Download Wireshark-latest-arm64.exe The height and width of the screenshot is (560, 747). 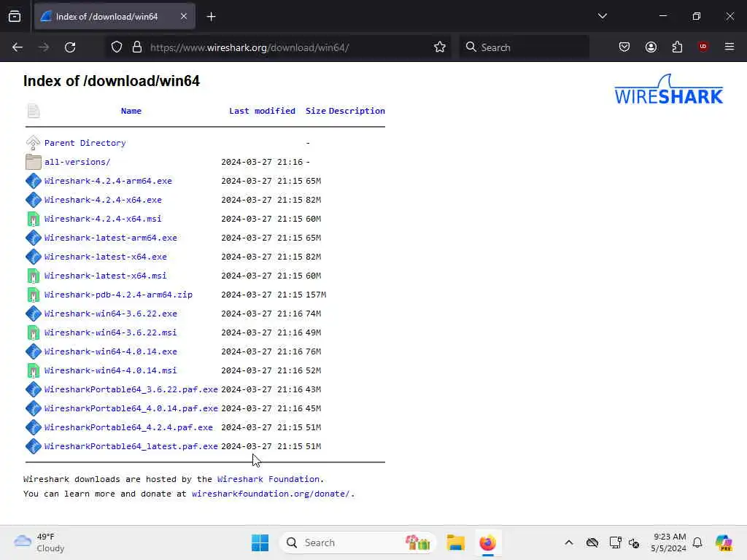coord(111,238)
